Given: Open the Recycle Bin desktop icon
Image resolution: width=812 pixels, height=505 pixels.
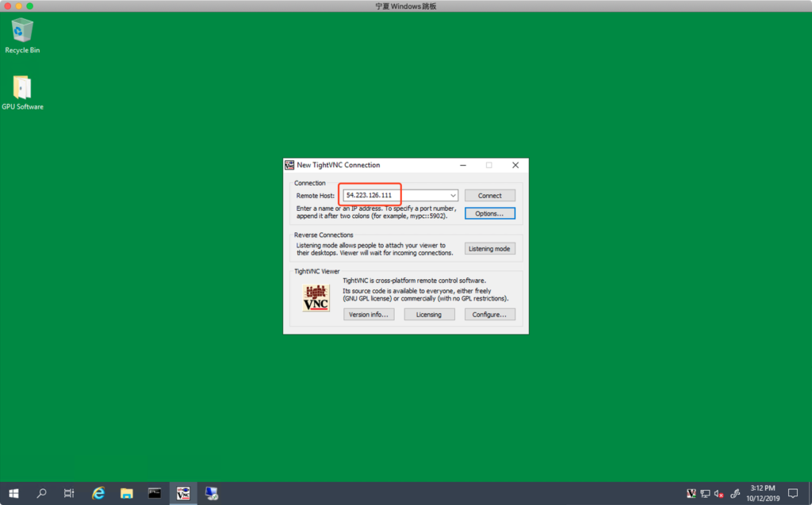Looking at the screenshot, I should pyautogui.click(x=22, y=32).
